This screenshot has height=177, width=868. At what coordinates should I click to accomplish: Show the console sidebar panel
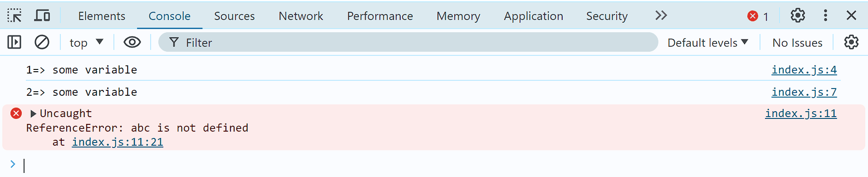pyautogui.click(x=15, y=42)
